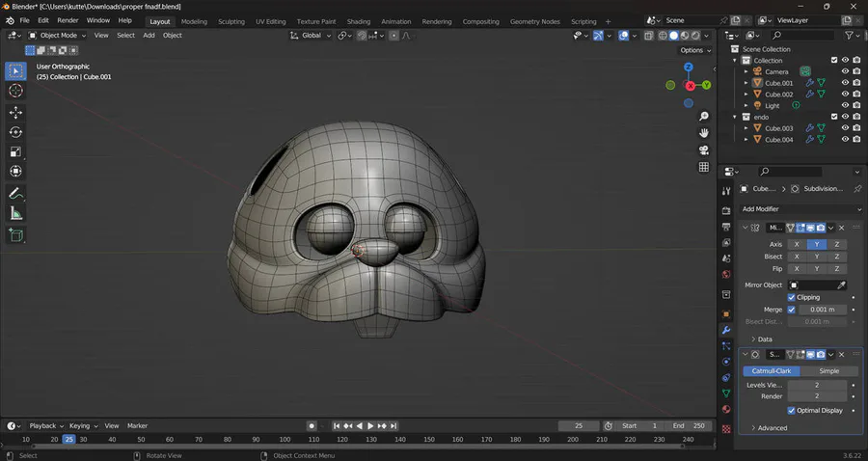The width and height of the screenshot is (868, 461).
Task: Open the Output properties tab
Action: pyautogui.click(x=726, y=227)
